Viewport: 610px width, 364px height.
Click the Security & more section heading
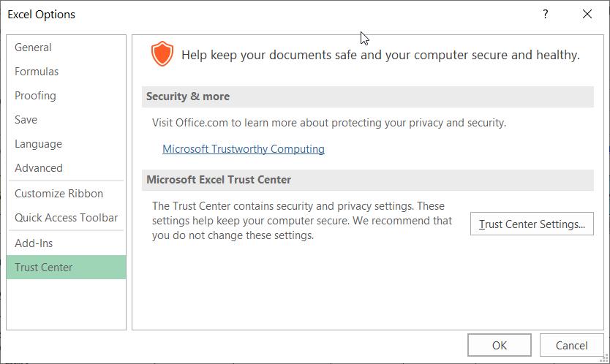pyautogui.click(x=188, y=96)
